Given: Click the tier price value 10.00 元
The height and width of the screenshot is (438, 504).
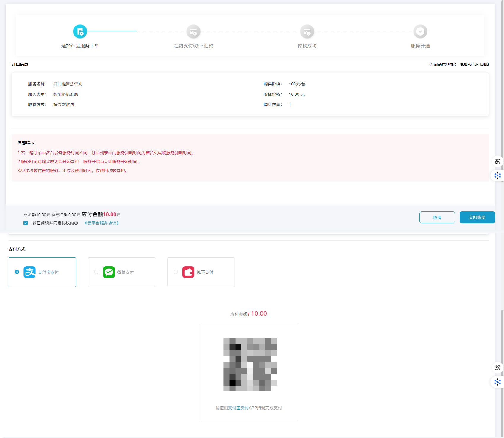Looking at the screenshot, I should 297,94.
